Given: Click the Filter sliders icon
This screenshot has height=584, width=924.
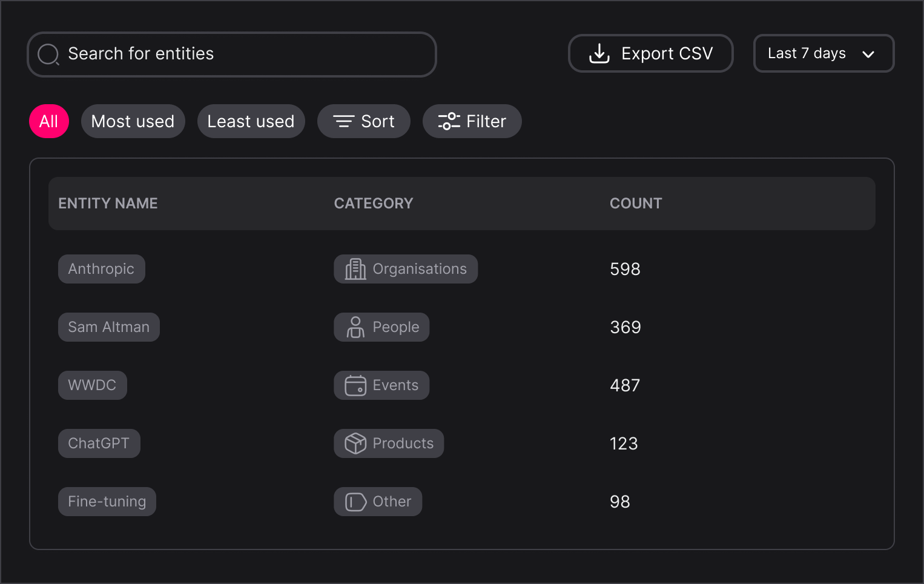Looking at the screenshot, I should (x=449, y=121).
